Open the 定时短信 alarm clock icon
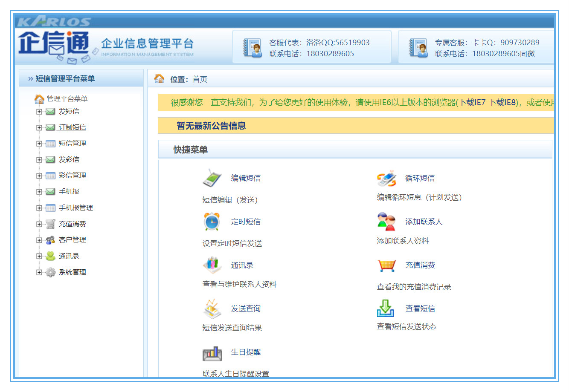Viewport: 569px width, 392px height. click(x=212, y=222)
